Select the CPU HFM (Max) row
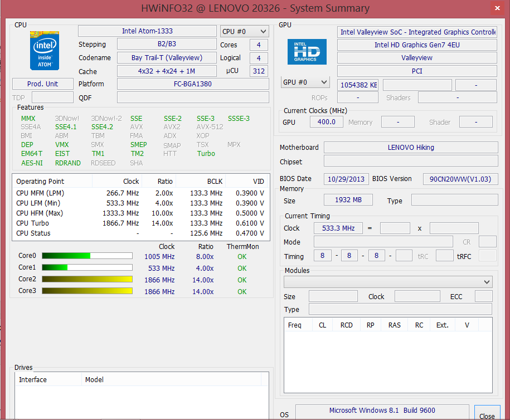This screenshot has height=420, width=510. (140, 213)
